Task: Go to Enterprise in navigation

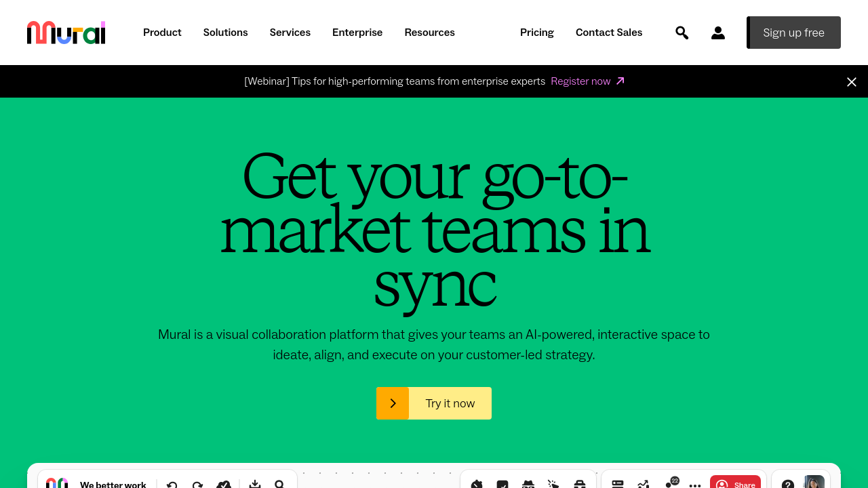Action: 357,33
